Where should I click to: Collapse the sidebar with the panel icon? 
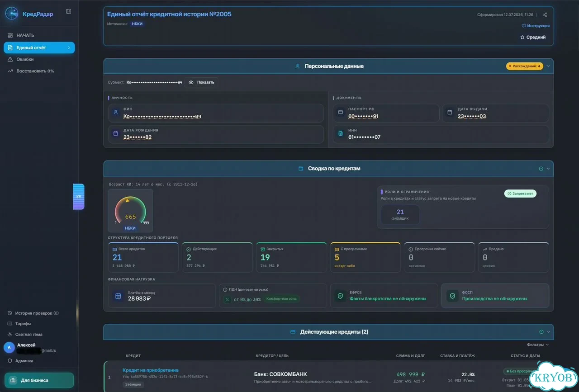click(x=68, y=11)
